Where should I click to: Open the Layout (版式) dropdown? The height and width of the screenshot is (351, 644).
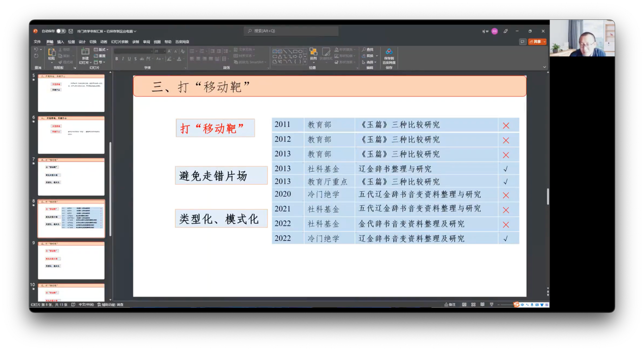(101, 50)
